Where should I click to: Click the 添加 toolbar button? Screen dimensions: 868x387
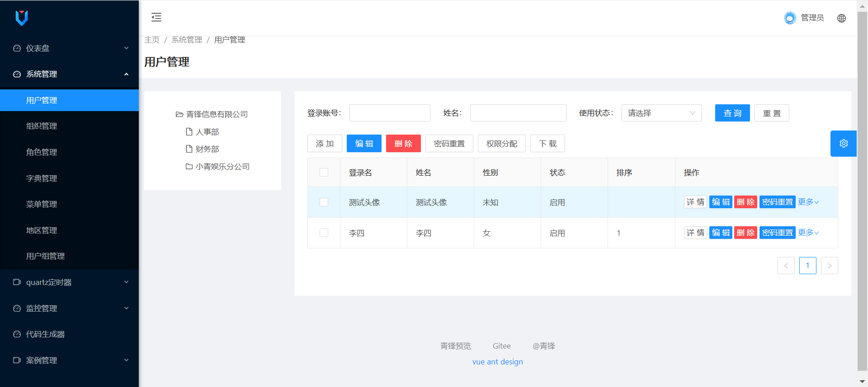pos(325,144)
